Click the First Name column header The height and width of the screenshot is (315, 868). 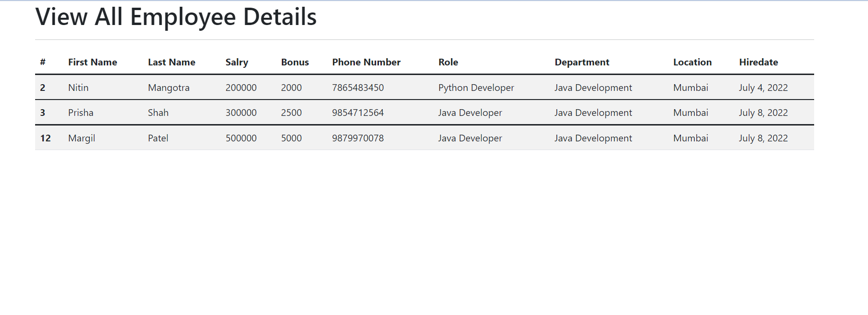point(93,62)
